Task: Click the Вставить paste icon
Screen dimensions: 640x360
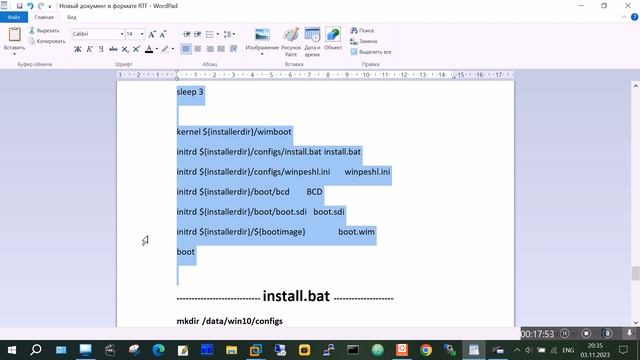Action: click(x=14, y=35)
